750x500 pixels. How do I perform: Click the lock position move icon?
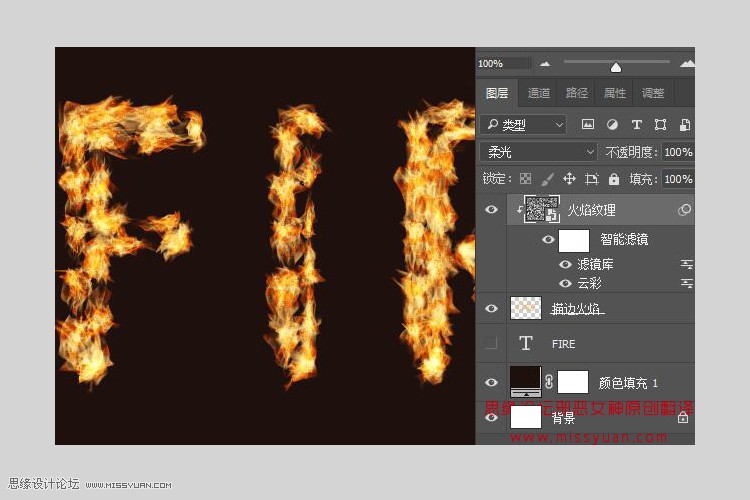point(569,179)
